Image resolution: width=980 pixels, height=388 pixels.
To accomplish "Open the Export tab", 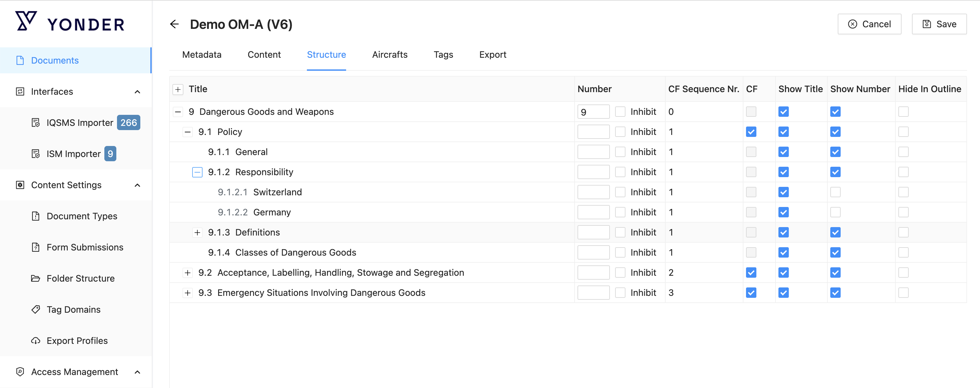I will point(492,55).
